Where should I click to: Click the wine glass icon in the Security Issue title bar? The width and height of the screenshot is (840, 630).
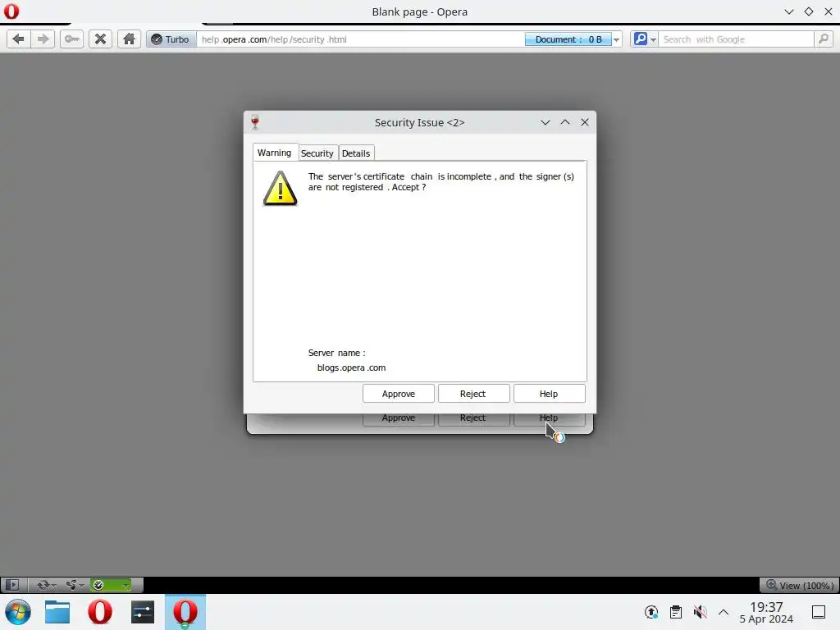pos(255,122)
